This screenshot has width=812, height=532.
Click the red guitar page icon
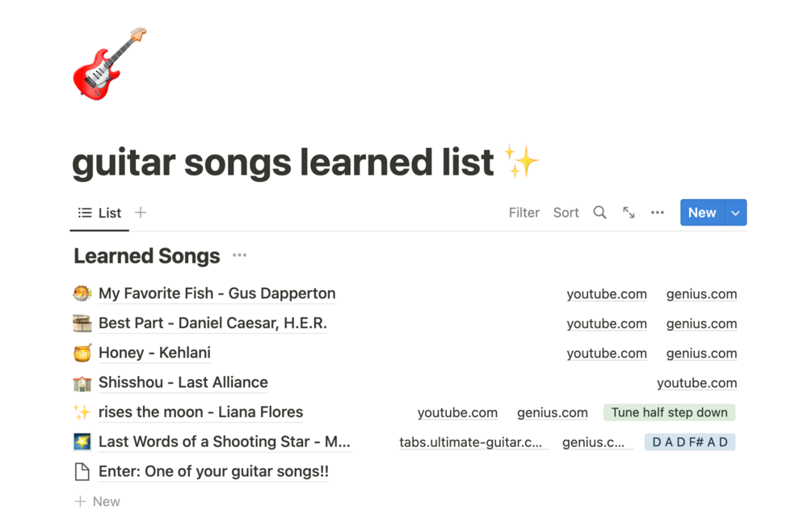[109, 63]
